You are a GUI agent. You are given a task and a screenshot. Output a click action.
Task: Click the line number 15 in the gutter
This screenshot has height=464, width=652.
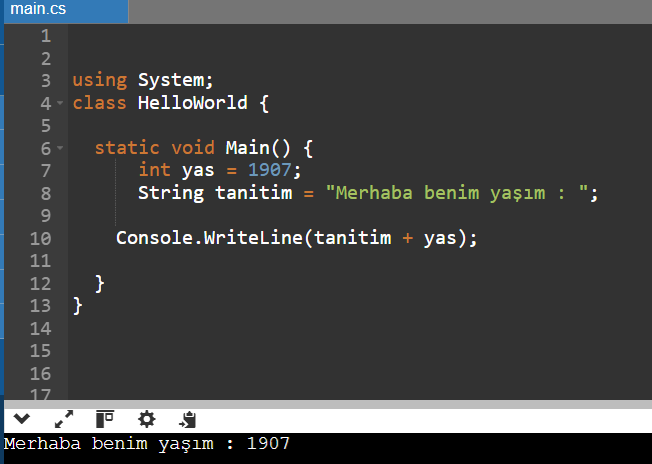pyautogui.click(x=41, y=351)
